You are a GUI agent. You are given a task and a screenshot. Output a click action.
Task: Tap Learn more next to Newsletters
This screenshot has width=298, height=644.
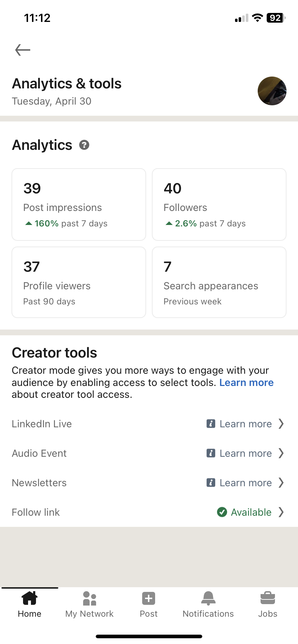(246, 483)
